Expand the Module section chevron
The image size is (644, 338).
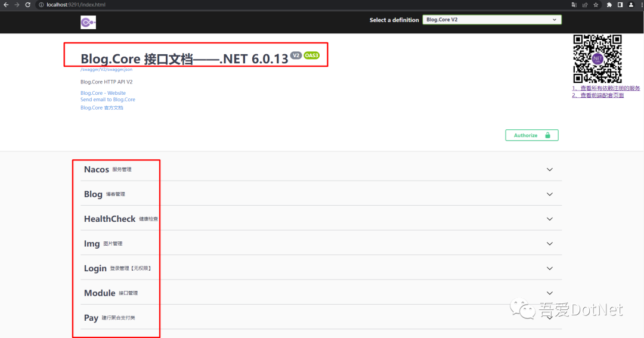[550, 293]
